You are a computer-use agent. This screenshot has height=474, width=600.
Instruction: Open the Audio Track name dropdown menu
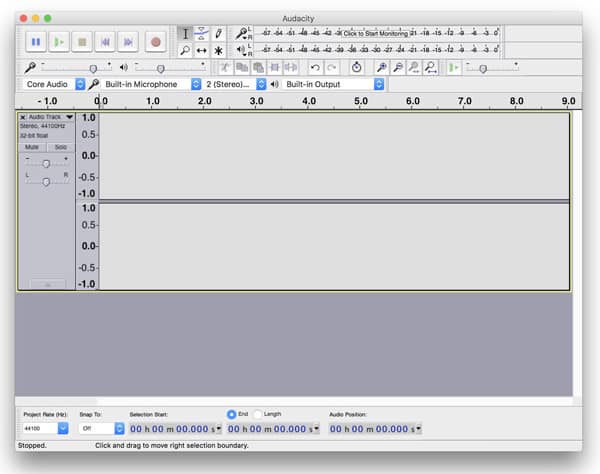[x=51, y=117]
